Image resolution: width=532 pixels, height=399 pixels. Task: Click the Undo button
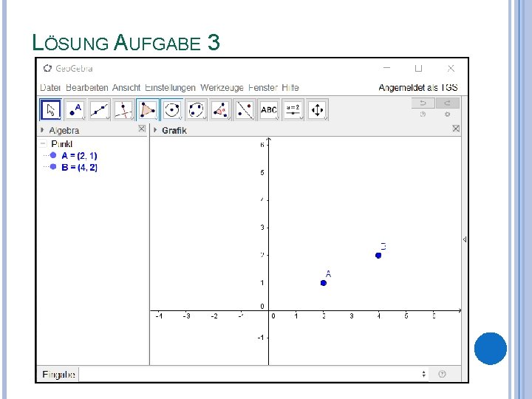pyautogui.click(x=423, y=103)
